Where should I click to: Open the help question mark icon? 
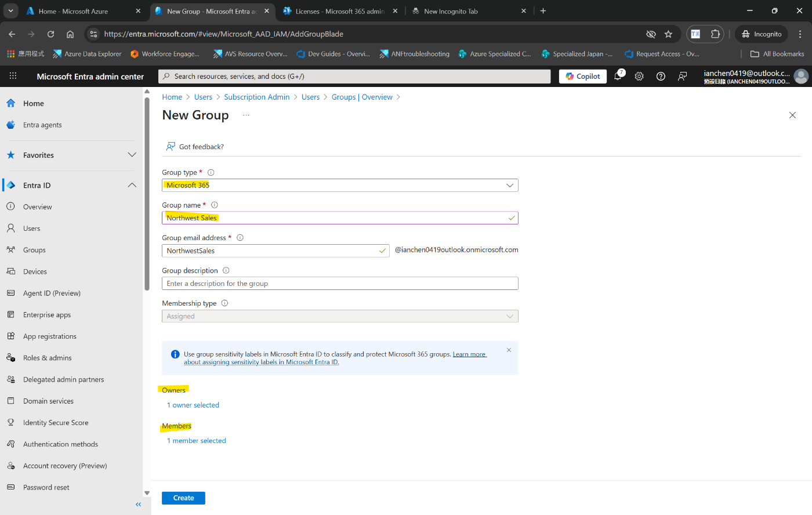(661, 76)
